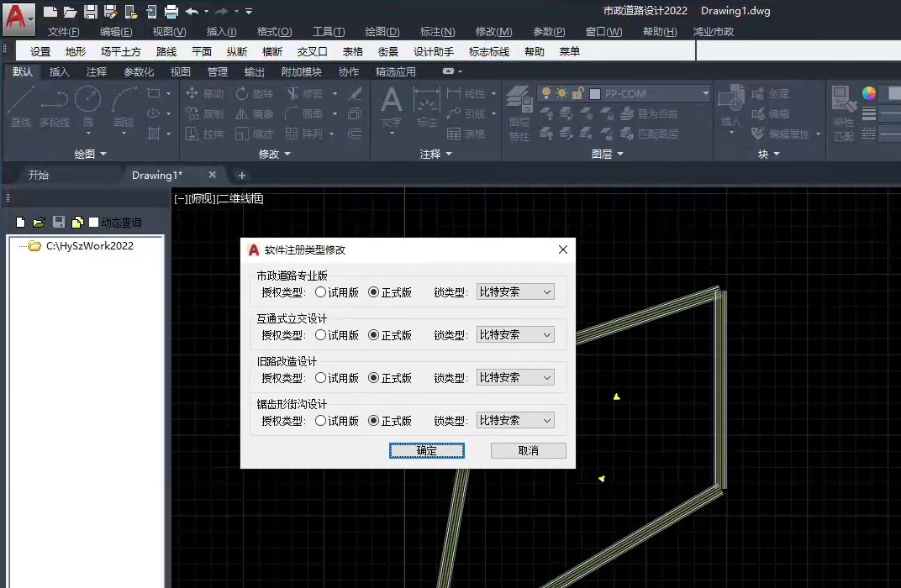Select the 复制 copy tool
901x588 pixels.
204,113
